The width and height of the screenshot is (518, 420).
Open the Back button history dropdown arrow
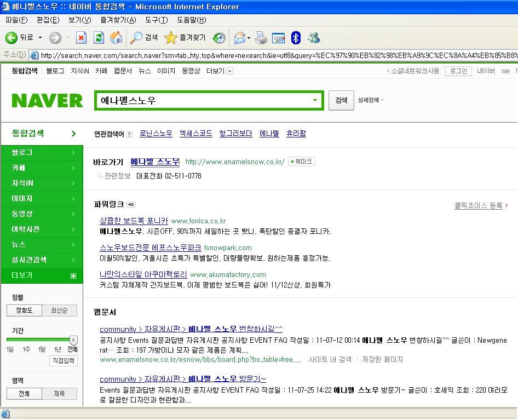(41, 38)
